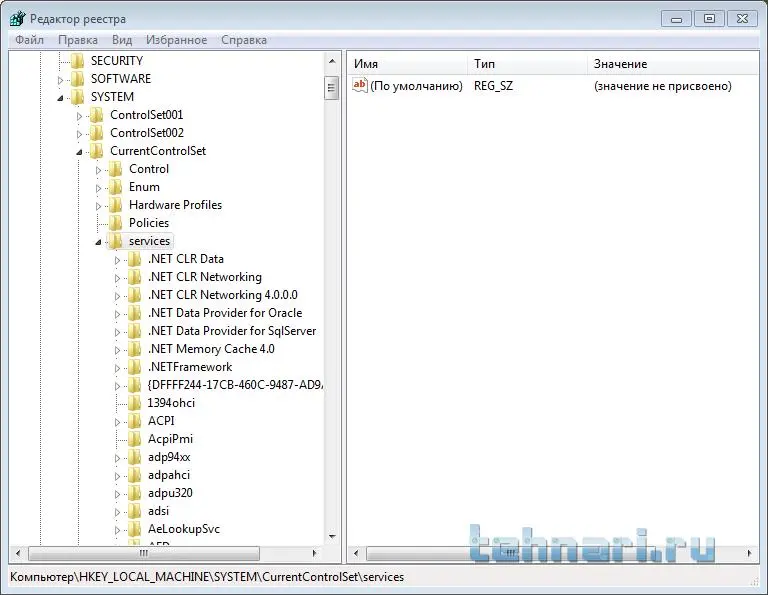Click the .NETFramework folder icon
Screen dimensions: 768x595
[x=135, y=367]
